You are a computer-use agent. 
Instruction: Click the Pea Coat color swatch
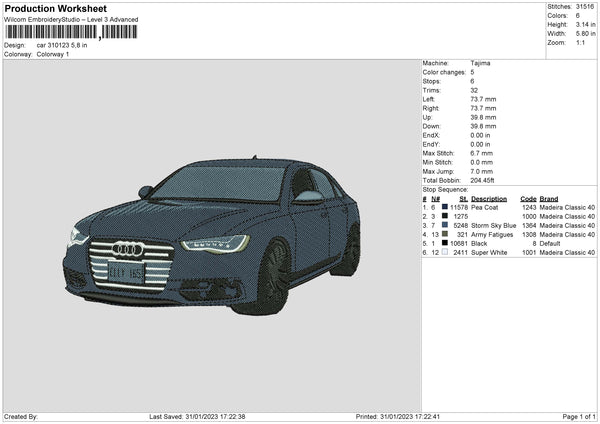click(443, 206)
